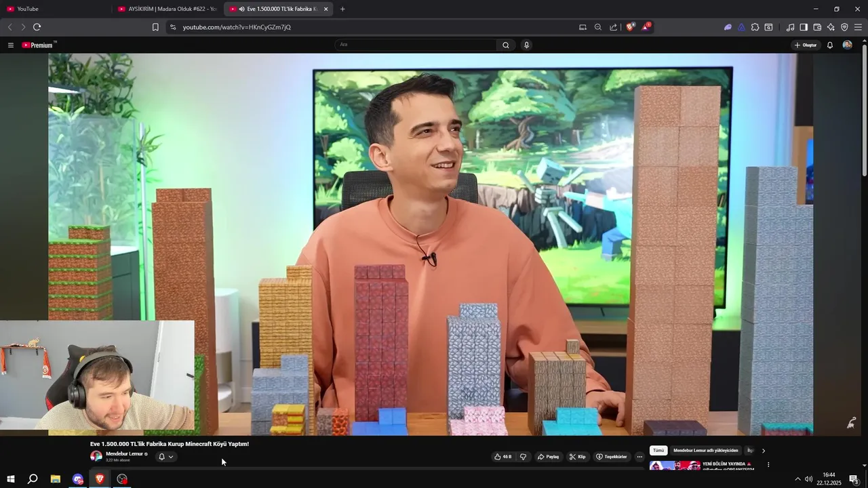
Task: Click the browser forward arrow
Action: [x=23, y=27]
